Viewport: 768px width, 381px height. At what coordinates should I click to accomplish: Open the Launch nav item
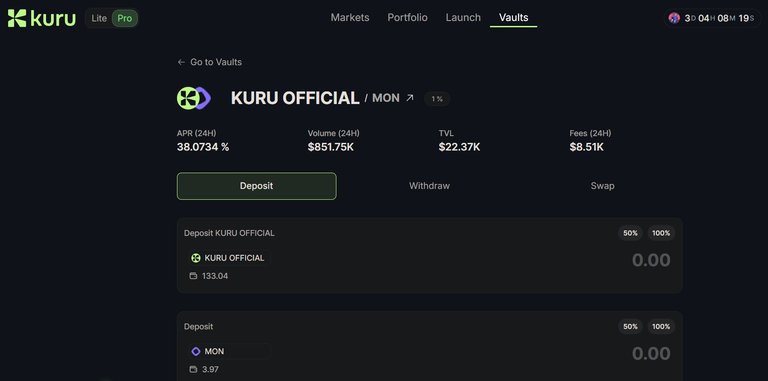[x=463, y=18]
